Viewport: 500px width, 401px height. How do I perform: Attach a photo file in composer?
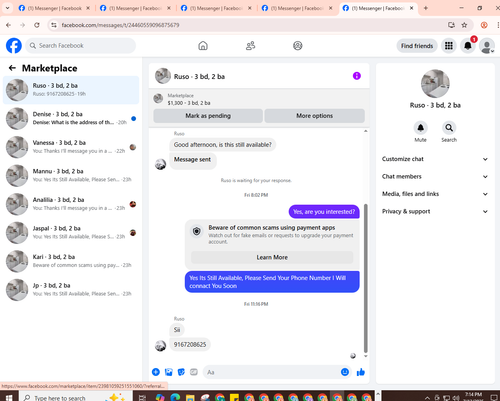click(169, 372)
